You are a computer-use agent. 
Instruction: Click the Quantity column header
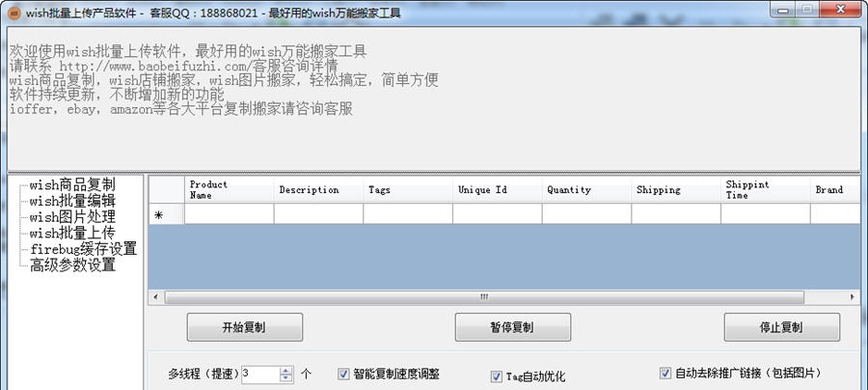(x=586, y=189)
